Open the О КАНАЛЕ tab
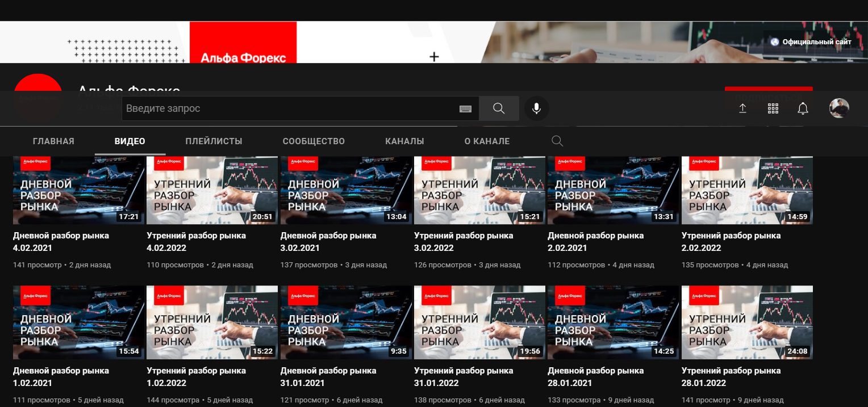The width and height of the screenshot is (868, 407). point(487,141)
